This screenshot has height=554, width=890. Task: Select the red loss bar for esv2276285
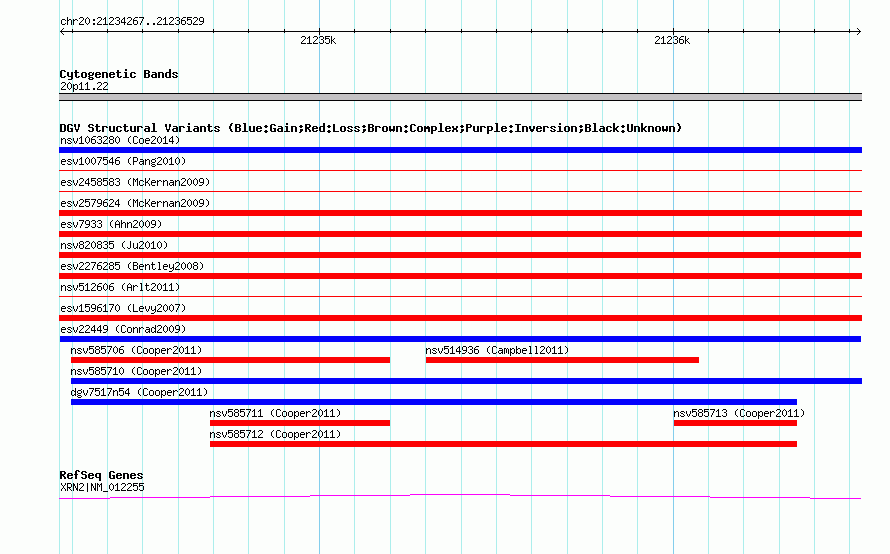(460, 276)
